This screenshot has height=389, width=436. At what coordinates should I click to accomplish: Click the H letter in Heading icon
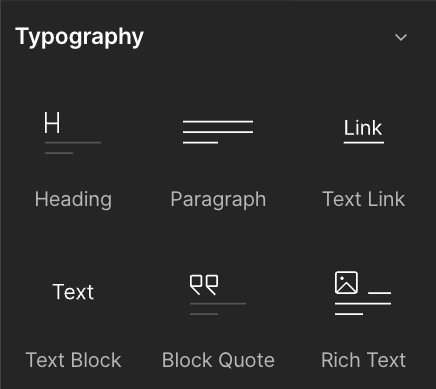tap(52, 123)
